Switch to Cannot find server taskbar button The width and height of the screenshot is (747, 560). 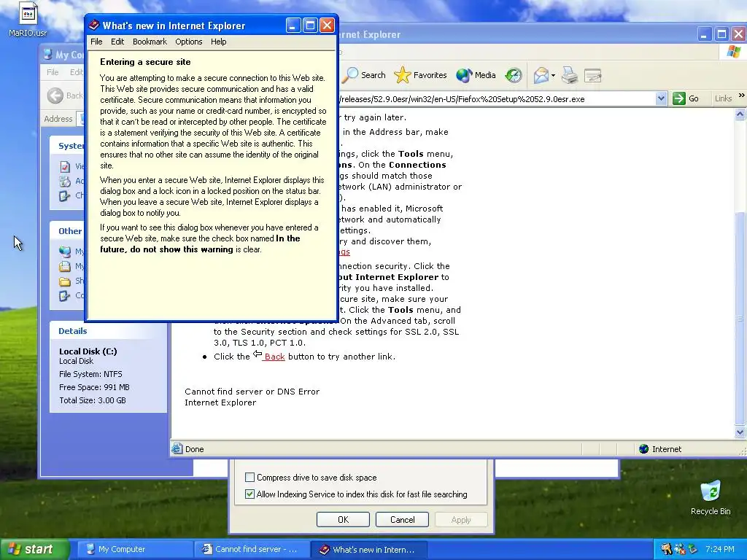(252, 549)
